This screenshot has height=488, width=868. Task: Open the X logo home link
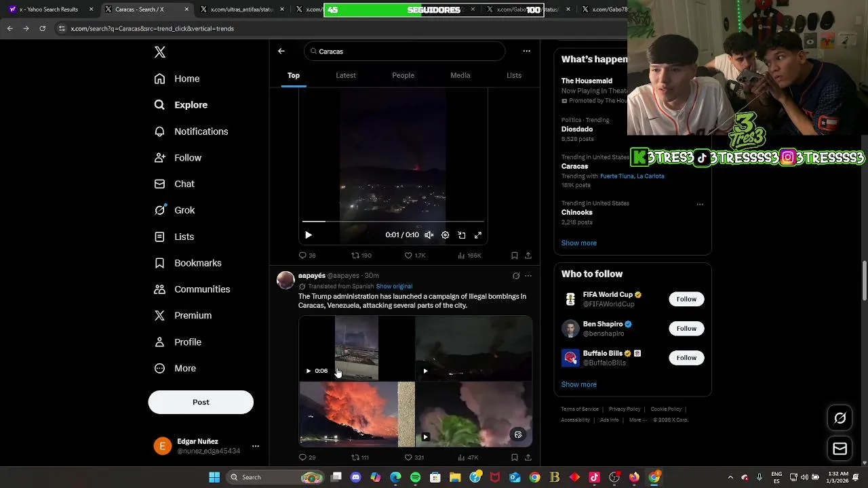pos(160,52)
